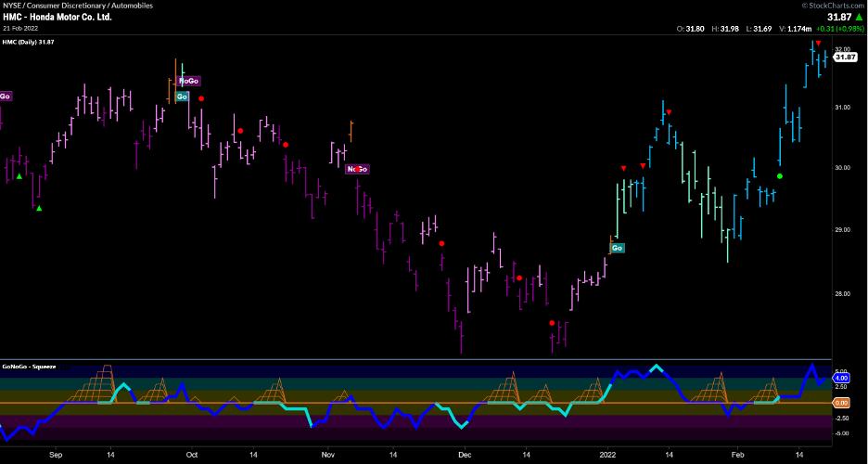Click the red dot next to the October label's bars
Viewport: 868px width, 464px height.
pyautogui.click(x=201, y=98)
